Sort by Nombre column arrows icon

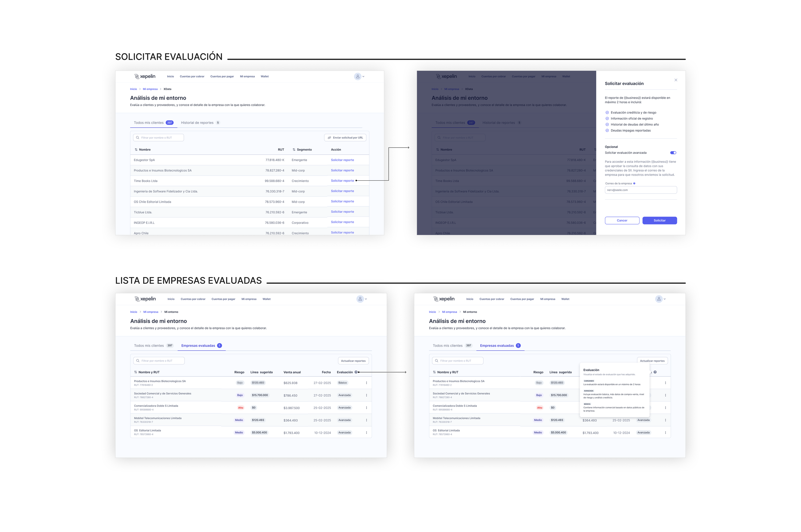coord(136,150)
